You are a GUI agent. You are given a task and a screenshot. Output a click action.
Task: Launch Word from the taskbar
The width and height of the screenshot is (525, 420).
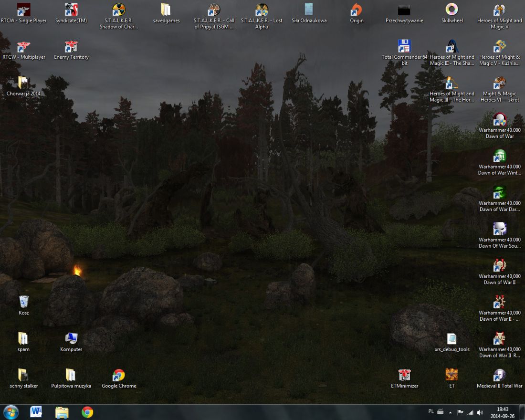tap(36, 412)
